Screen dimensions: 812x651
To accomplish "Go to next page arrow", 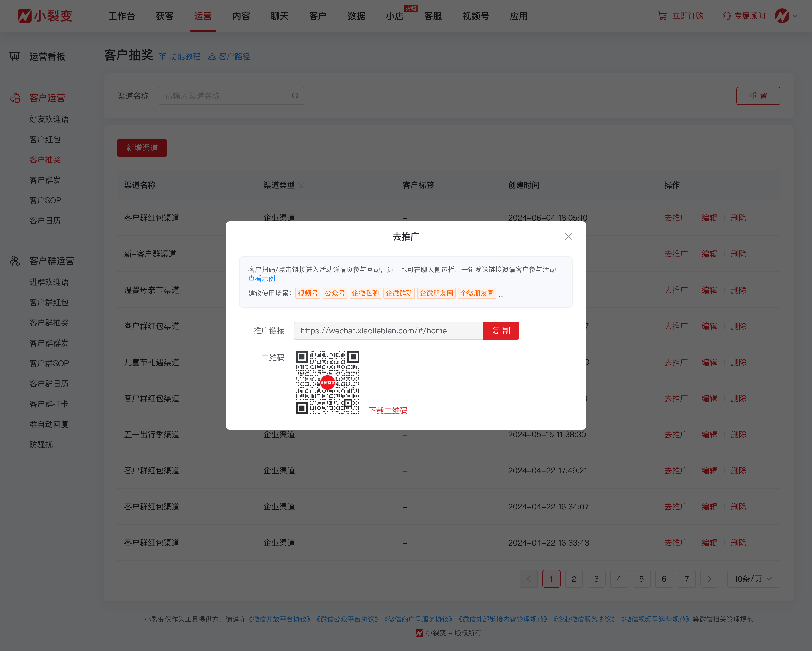I will click(709, 579).
